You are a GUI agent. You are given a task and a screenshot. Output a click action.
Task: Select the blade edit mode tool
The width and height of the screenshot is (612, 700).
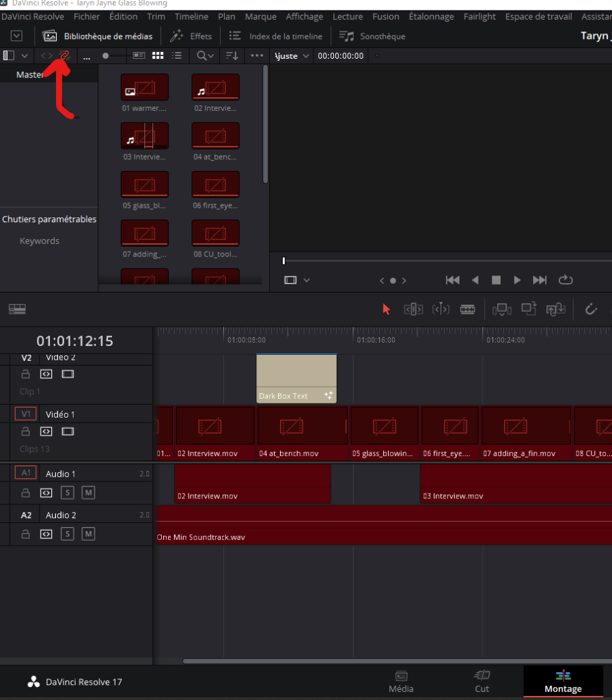tap(467, 309)
